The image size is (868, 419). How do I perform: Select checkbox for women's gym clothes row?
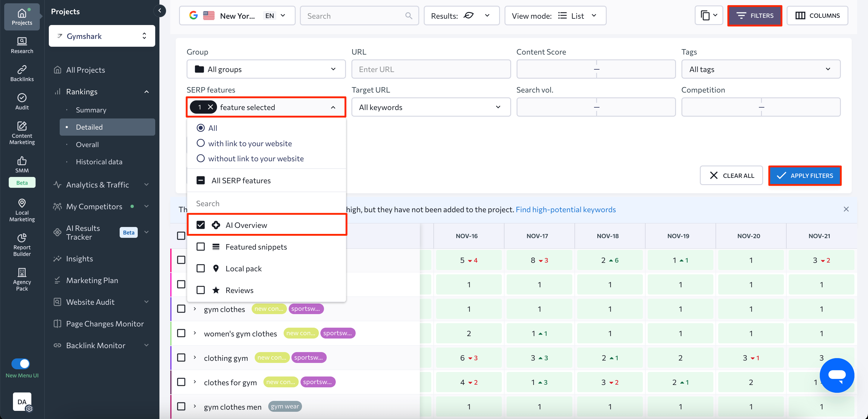181,333
